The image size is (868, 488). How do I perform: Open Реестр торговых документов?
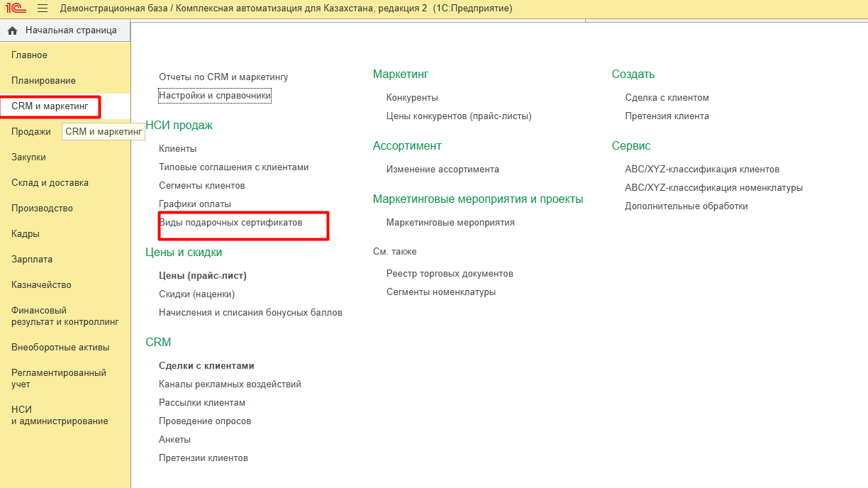click(x=450, y=274)
